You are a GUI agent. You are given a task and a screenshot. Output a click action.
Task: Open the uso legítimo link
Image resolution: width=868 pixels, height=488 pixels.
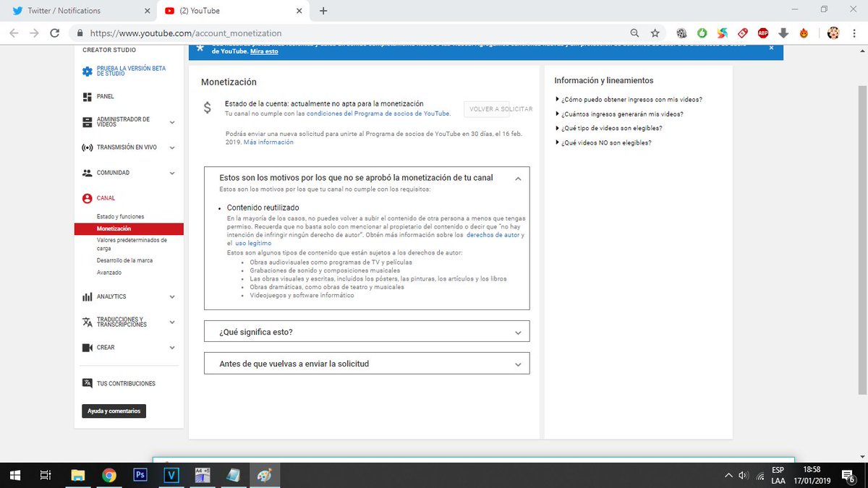coord(253,243)
